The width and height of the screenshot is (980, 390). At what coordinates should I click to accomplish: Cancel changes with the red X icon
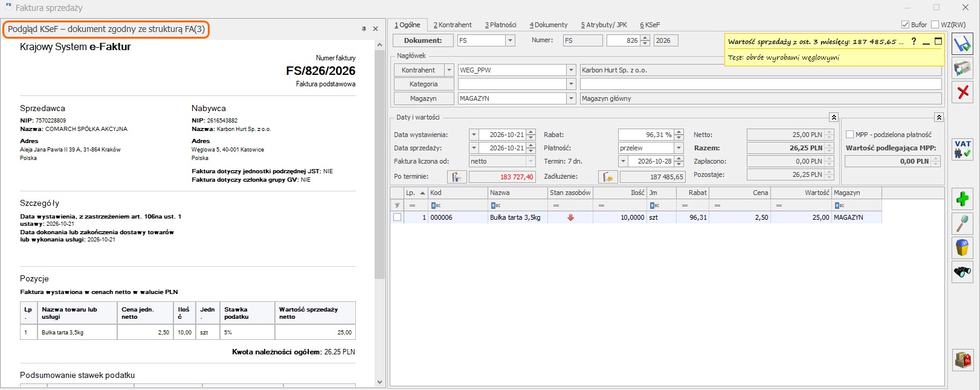[x=962, y=92]
